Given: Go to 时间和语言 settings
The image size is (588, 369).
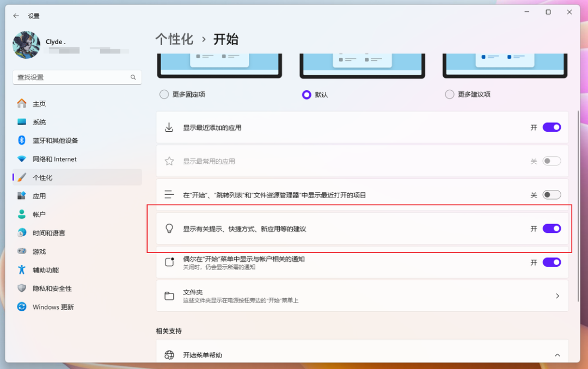Looking at the screenshot, I should (x=77, y=233).
